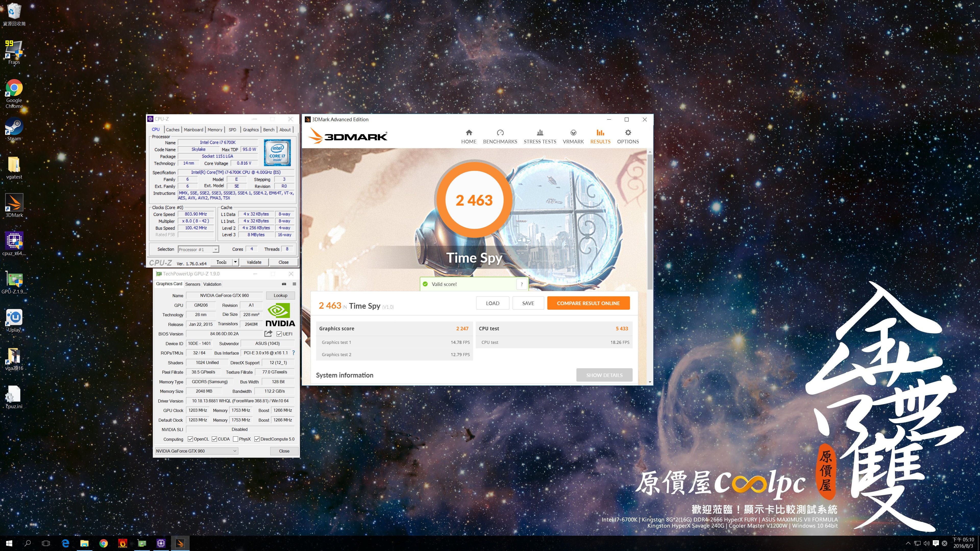This screenshot has width=980, height=551.
Task: Switch to CPU-Z Graphics tab
Action: [x=251, y=130]
